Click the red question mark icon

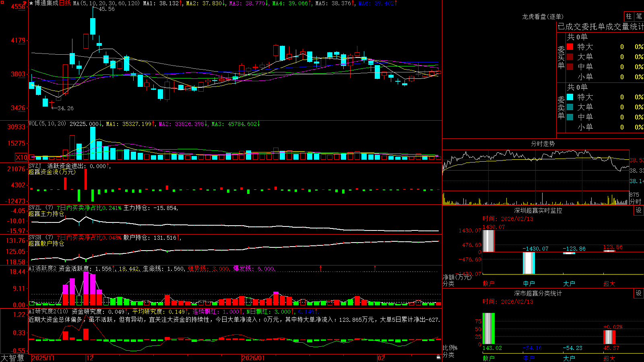pyautogui.click(x=25, y=3)
